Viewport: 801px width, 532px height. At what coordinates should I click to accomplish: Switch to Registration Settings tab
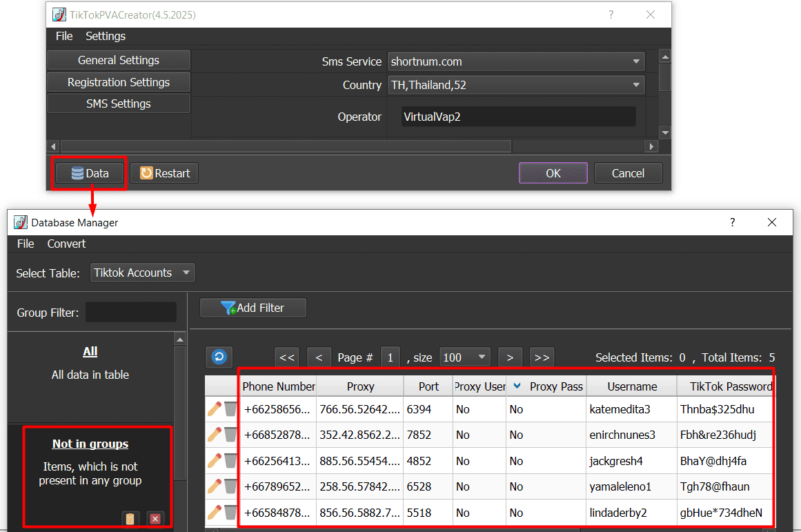tap(119, 82)
